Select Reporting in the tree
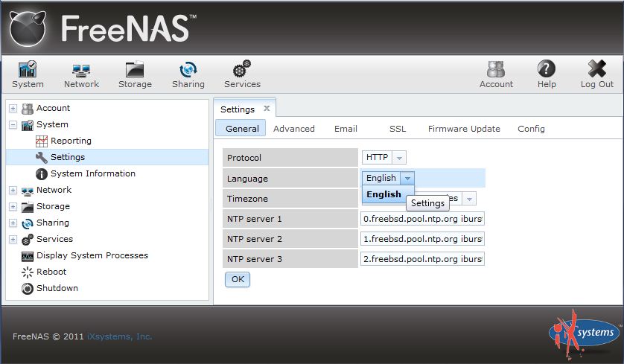The image size is (624, 364). (71, 141)
